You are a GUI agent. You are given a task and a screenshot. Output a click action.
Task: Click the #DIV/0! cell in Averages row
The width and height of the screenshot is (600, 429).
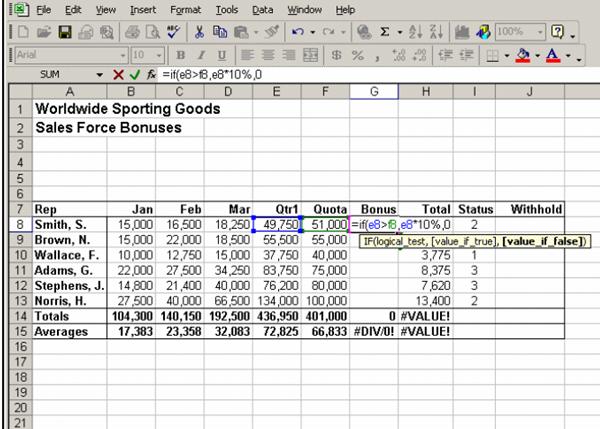point(374,331)
